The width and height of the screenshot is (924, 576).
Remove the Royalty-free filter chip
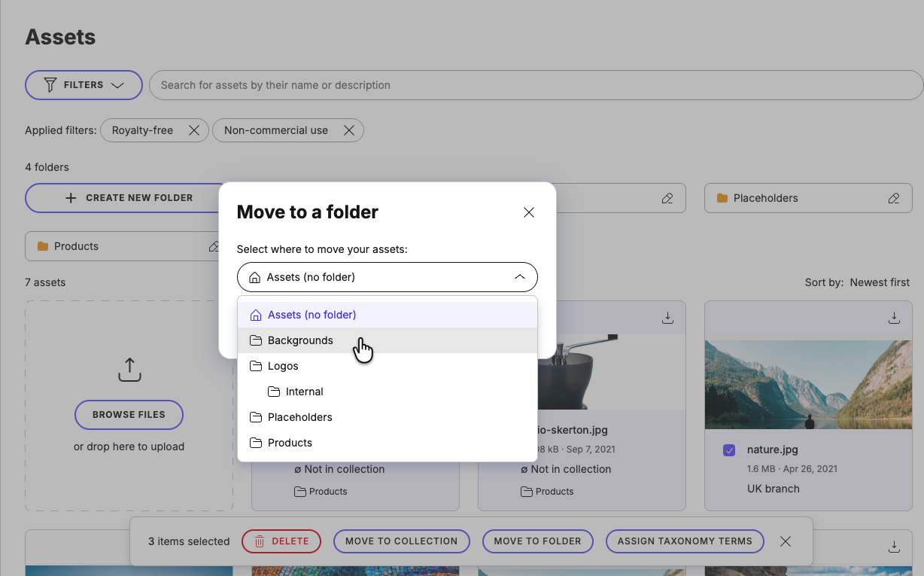pos(194,130)
